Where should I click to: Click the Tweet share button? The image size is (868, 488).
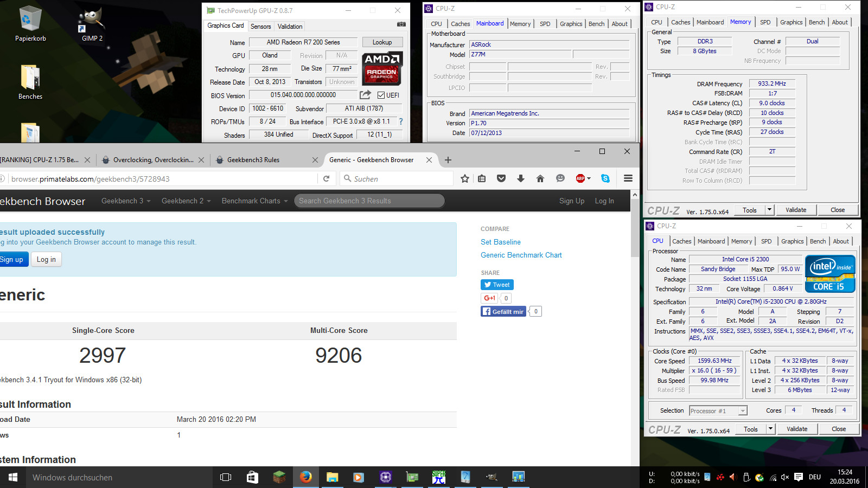[497, 285]
